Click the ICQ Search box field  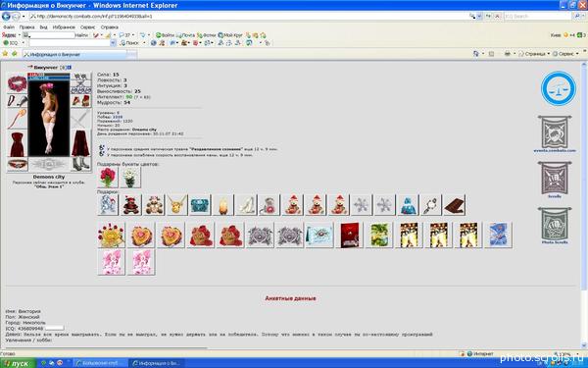pyautogui.click(x=537, y=16)
